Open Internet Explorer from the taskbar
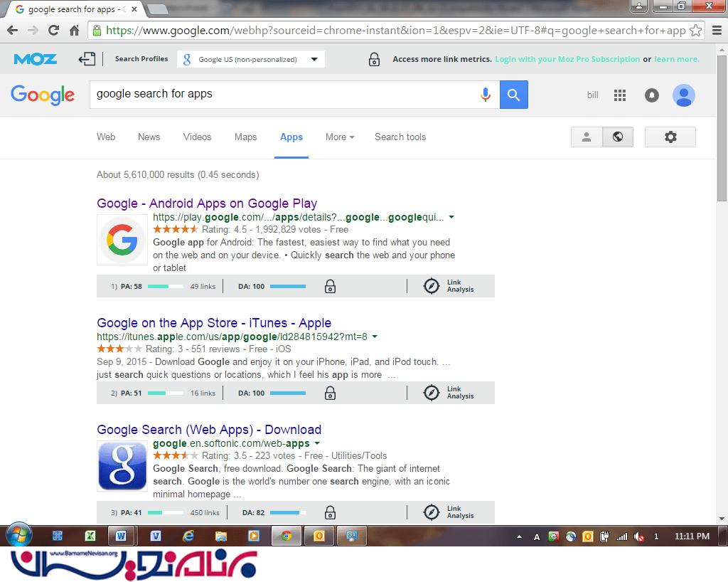This screenshot has height=582, width=728. (x=188, y=536)
